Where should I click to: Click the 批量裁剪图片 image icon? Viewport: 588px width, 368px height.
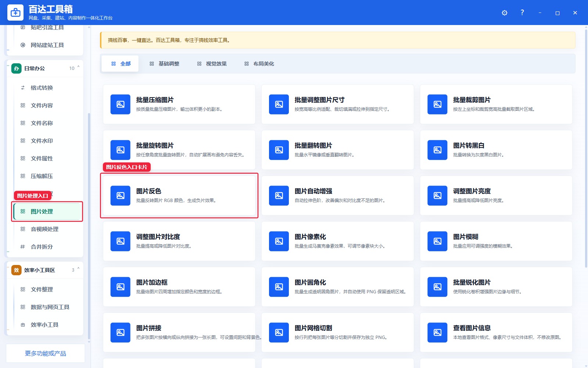[x=437, y=104]
